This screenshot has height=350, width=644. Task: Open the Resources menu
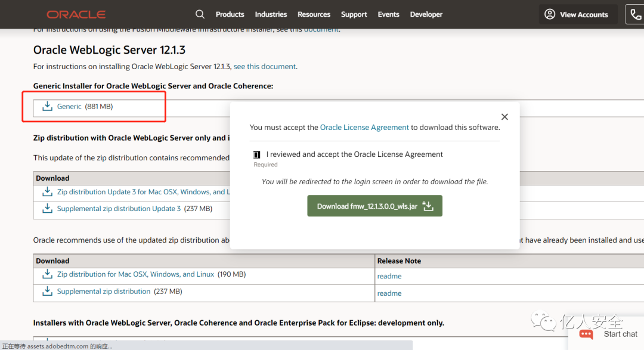coord(314,14)
